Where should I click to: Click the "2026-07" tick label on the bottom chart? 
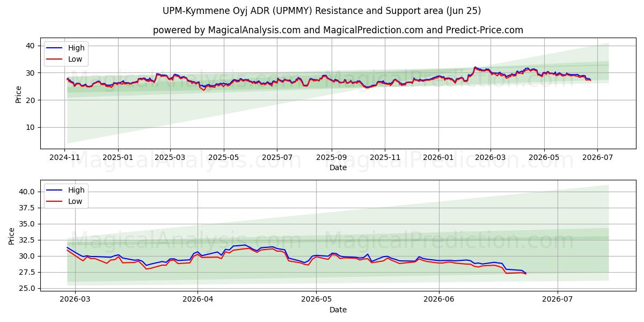click(x=558, y=299)
